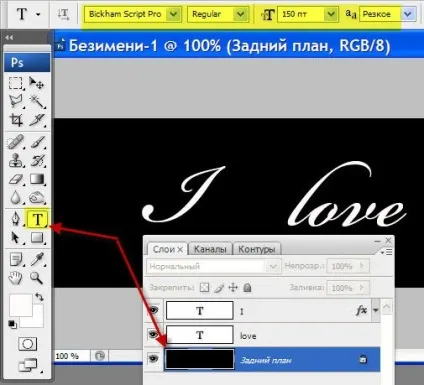Hide the love text layer

(153, 334)
